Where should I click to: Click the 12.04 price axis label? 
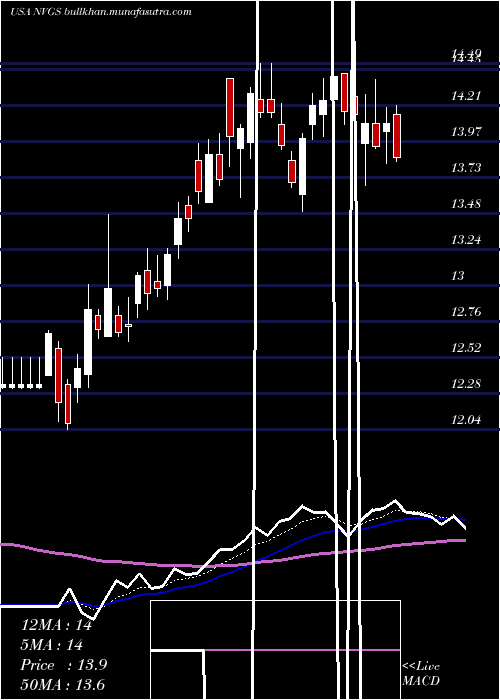[x=466, y=420]
